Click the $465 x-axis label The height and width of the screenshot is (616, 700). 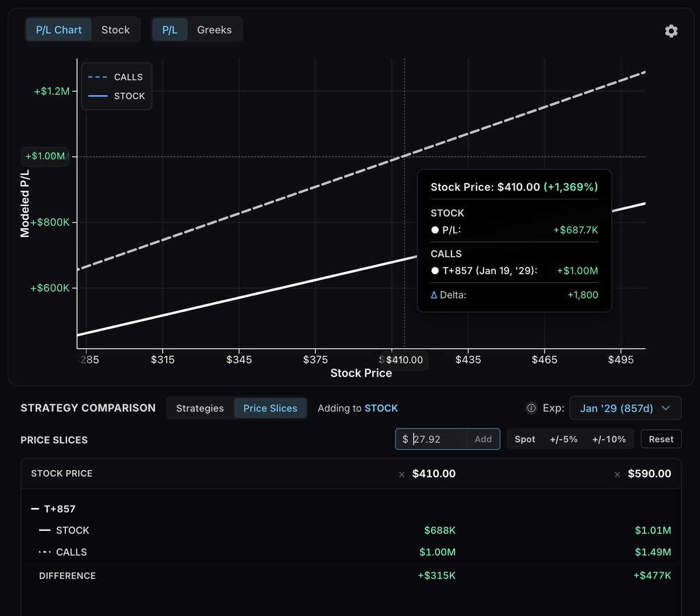[544, 359]
